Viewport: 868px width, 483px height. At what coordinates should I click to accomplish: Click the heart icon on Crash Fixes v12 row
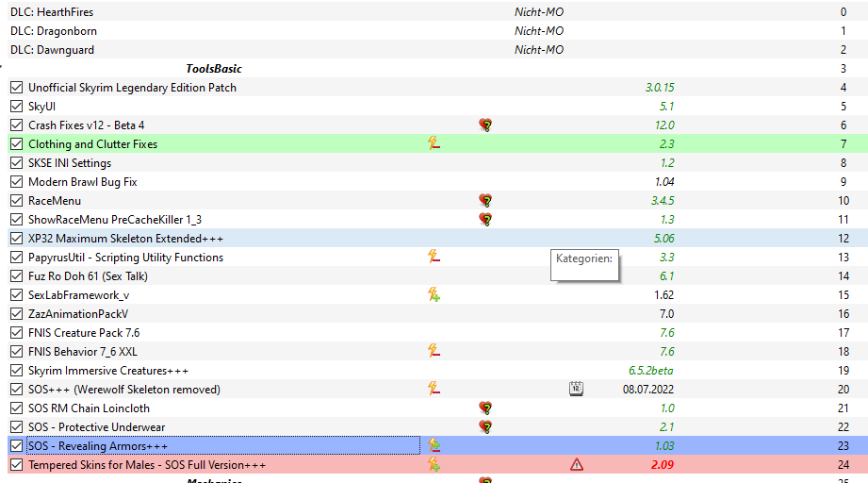pos(485,125)
